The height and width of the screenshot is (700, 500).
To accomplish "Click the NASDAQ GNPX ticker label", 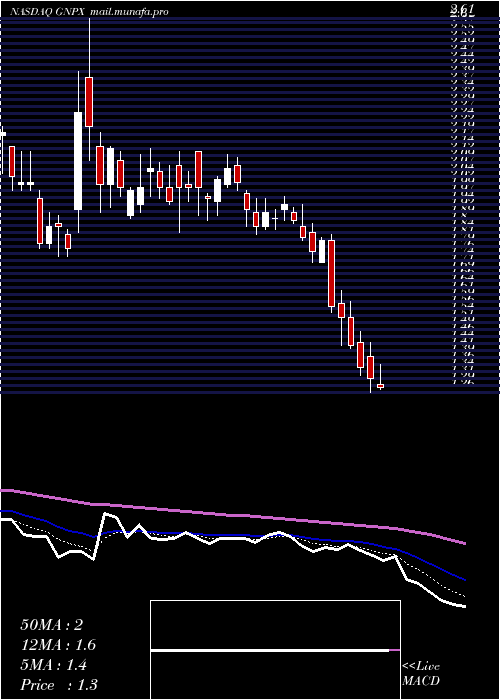I will [48, 12].
